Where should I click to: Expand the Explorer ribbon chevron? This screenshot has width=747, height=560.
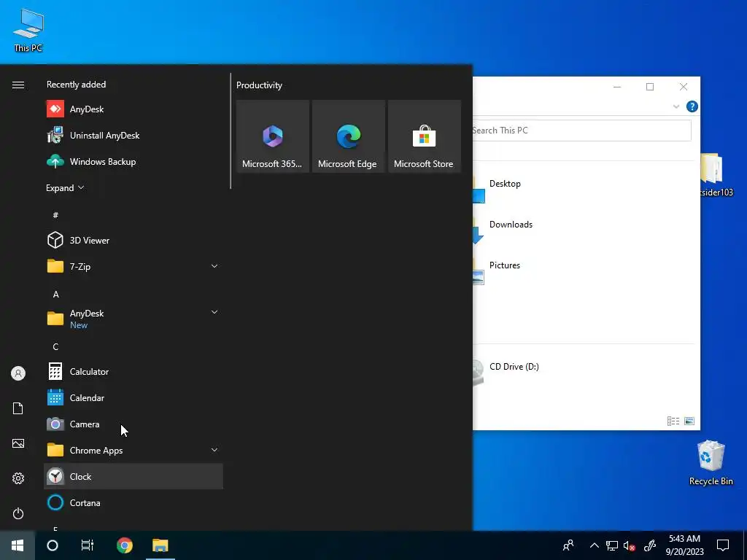[676, 106]
